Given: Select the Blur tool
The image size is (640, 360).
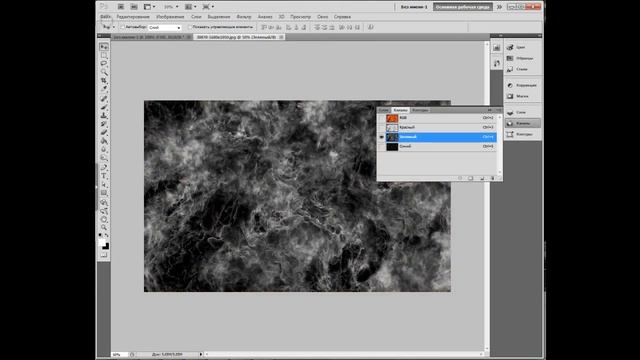Looking at the screenshot, I should coord(104,149).
